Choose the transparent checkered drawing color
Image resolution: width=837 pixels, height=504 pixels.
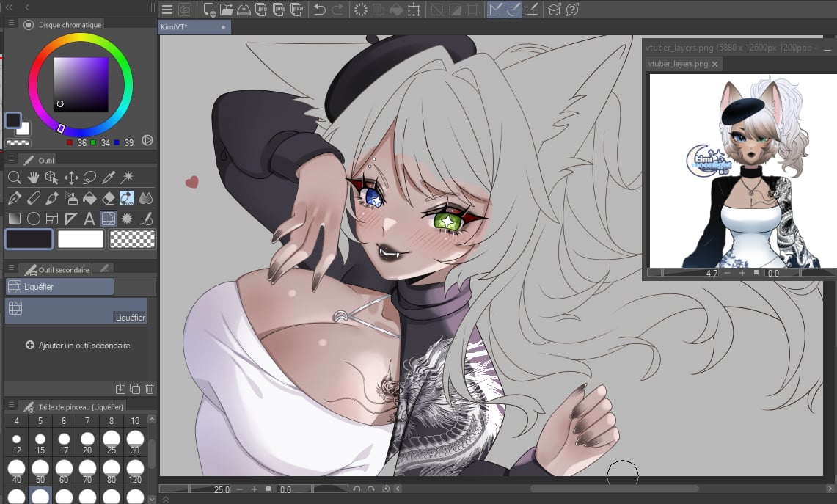point(132,239)
